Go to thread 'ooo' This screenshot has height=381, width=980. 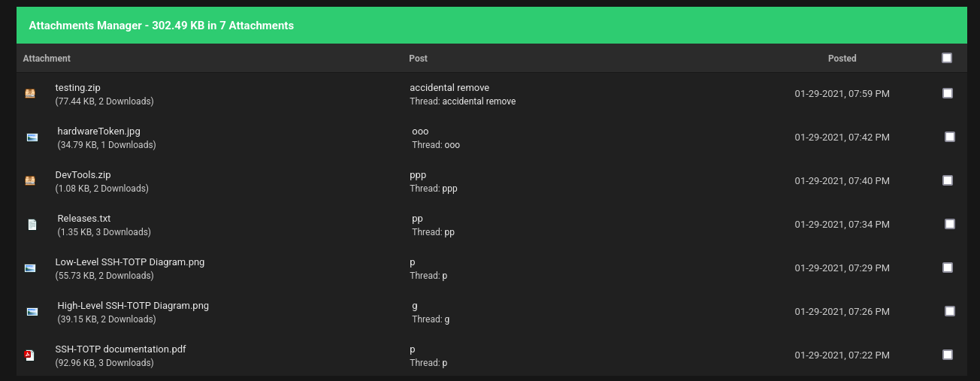(452, 145)
